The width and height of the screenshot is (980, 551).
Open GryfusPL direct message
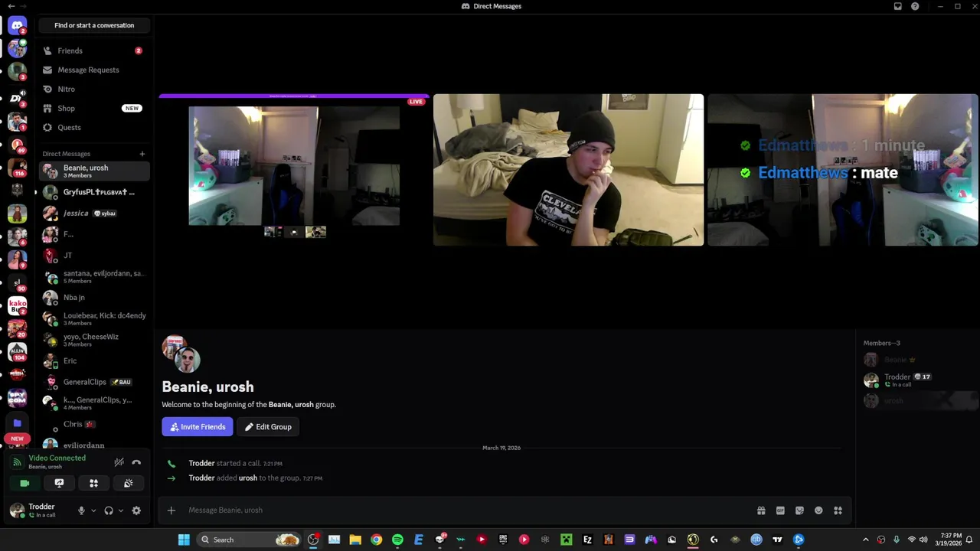(94, 192)
